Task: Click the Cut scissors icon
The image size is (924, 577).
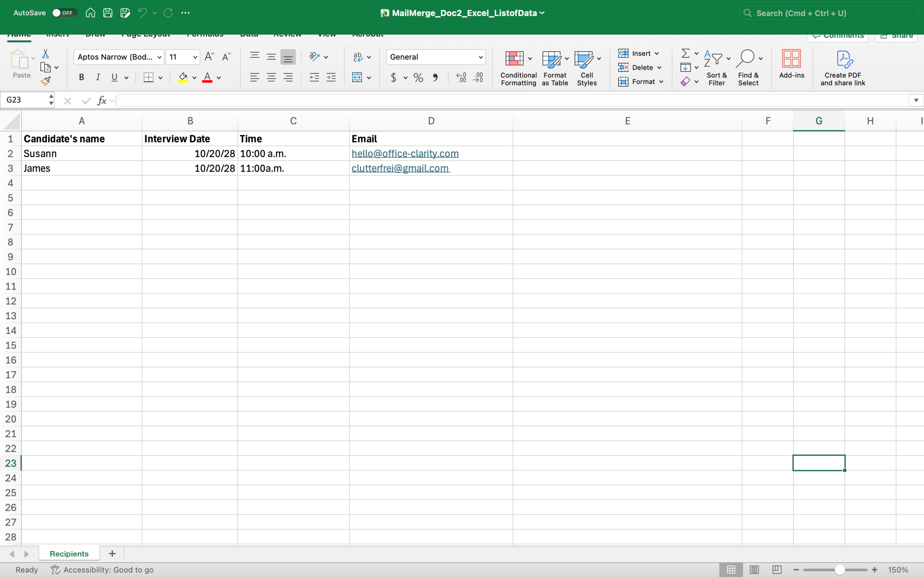Action: tap(45, 53)
